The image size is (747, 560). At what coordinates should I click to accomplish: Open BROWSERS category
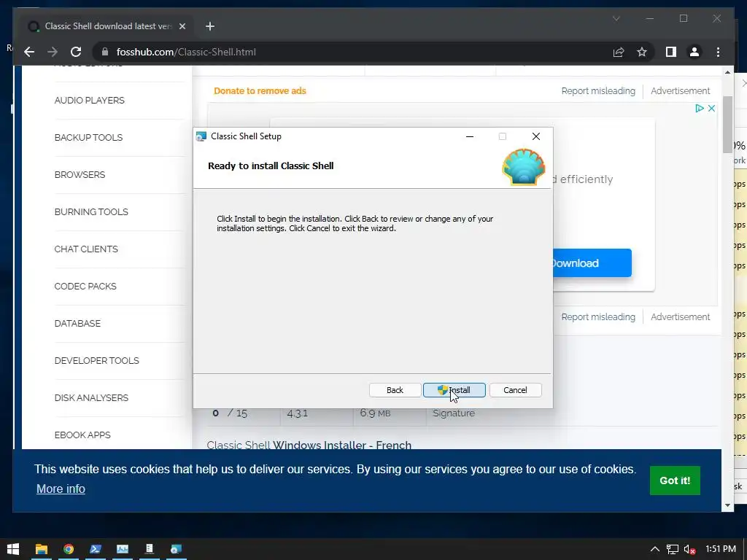coord(80,175)
